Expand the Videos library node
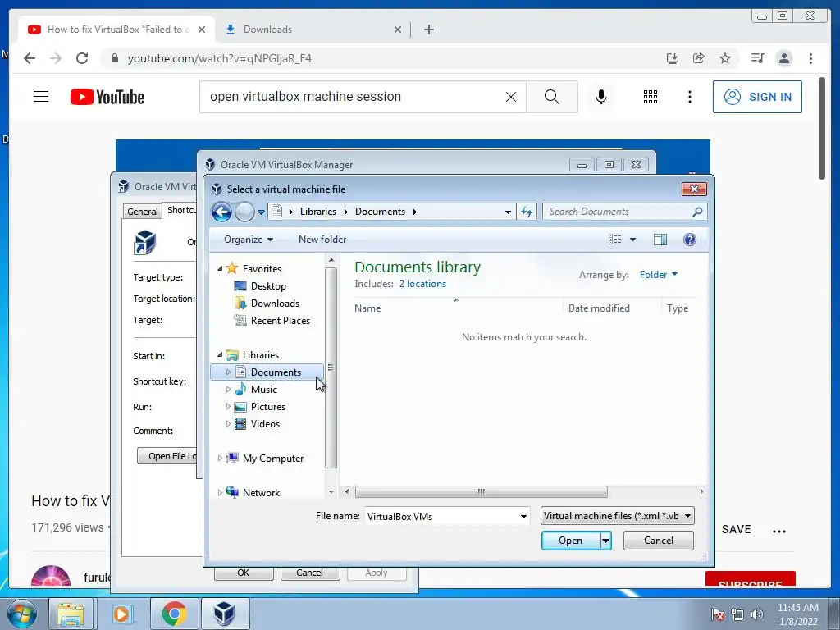840x630 pixels. pyautogui.click(x=228, y=424)
